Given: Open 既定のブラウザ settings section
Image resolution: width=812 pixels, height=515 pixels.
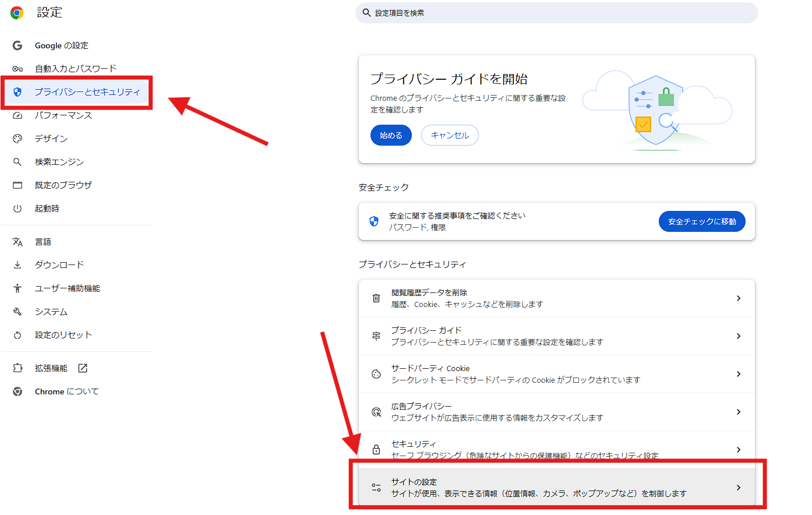Looking at the screenshot, I should [x=63, y=185].
